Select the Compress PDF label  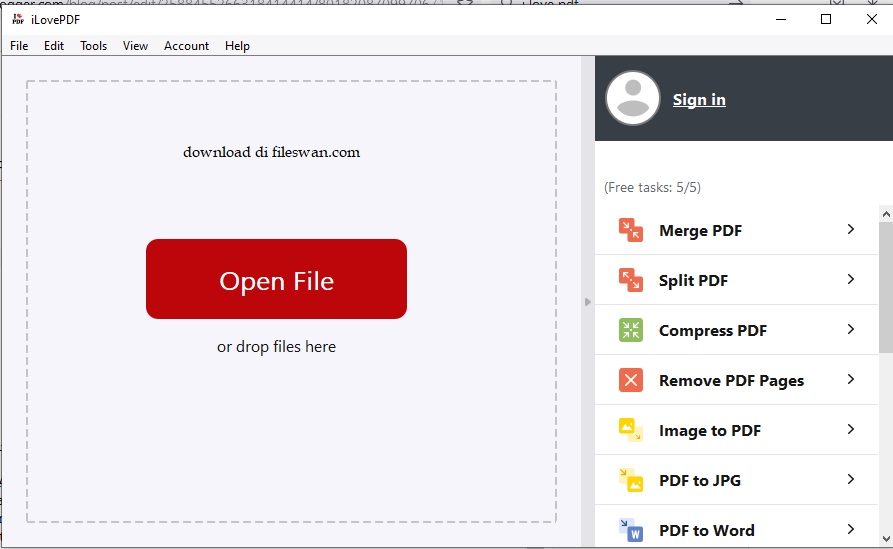coord(712,331)
